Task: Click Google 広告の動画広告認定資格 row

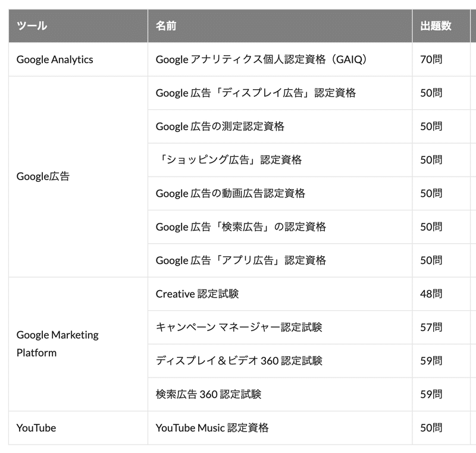Action: (x=280, y=193)
